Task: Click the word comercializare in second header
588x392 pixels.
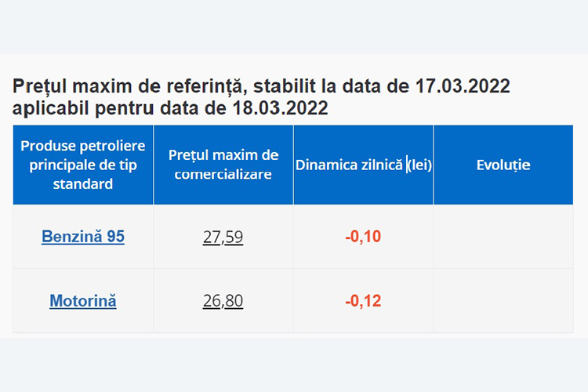Action: 223,174
